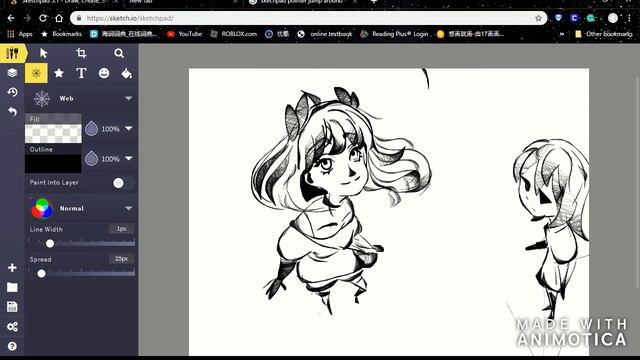The height and width of the screenshot is (360, 640).
Task: Click the Web brush spiderweb icon
Action: click(x=42, y=98)
